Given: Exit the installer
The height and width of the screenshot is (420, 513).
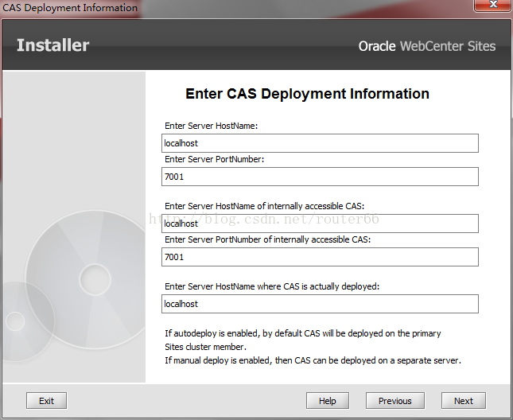Looking at the screenshot, I should coord(46,401).
